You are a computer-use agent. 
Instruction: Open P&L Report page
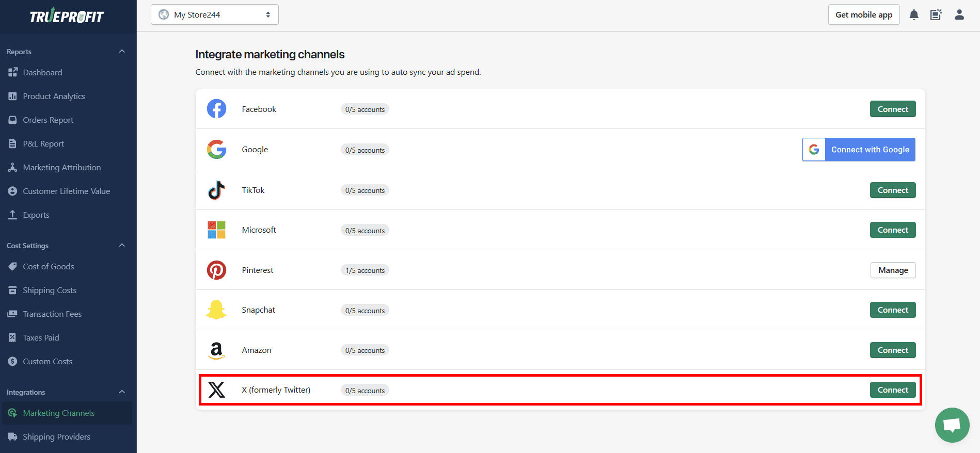[x=43, y=143]
